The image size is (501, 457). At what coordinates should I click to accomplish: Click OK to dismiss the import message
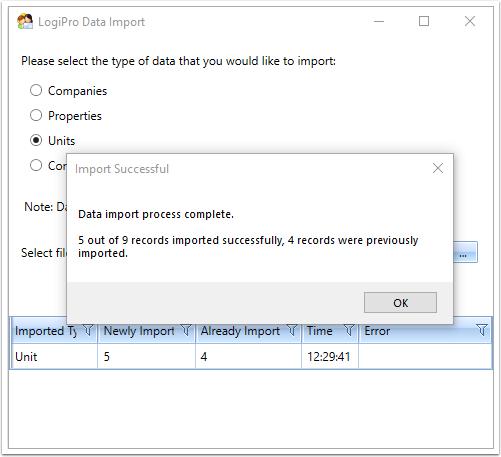tap(400, 303)
